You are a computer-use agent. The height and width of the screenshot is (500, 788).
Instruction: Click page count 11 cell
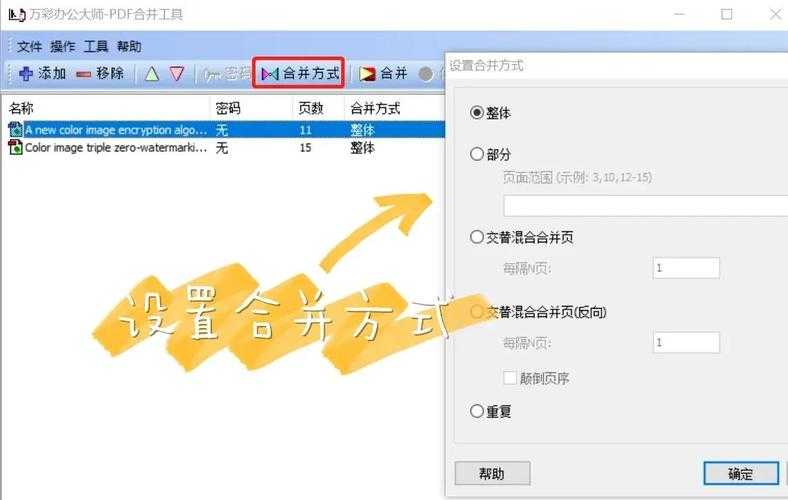(x=306, y=130)
